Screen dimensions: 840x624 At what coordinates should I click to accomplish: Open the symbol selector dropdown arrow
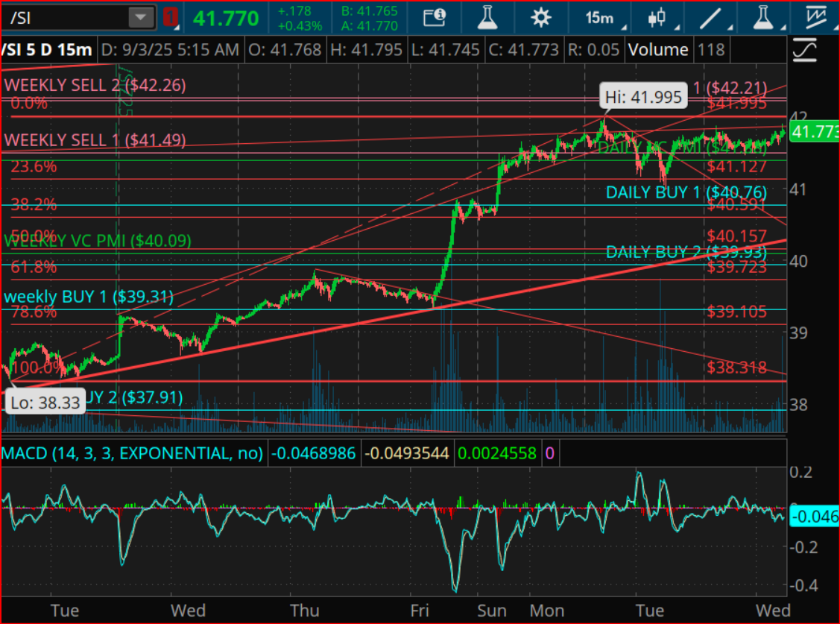(139, 18)
